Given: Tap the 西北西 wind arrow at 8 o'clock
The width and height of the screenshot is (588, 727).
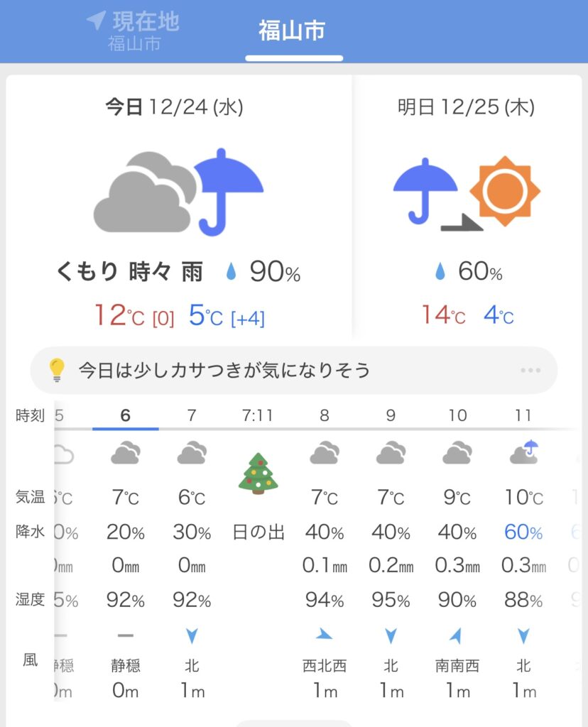Looking at the screenshot, I should click(x=325, y=635).
